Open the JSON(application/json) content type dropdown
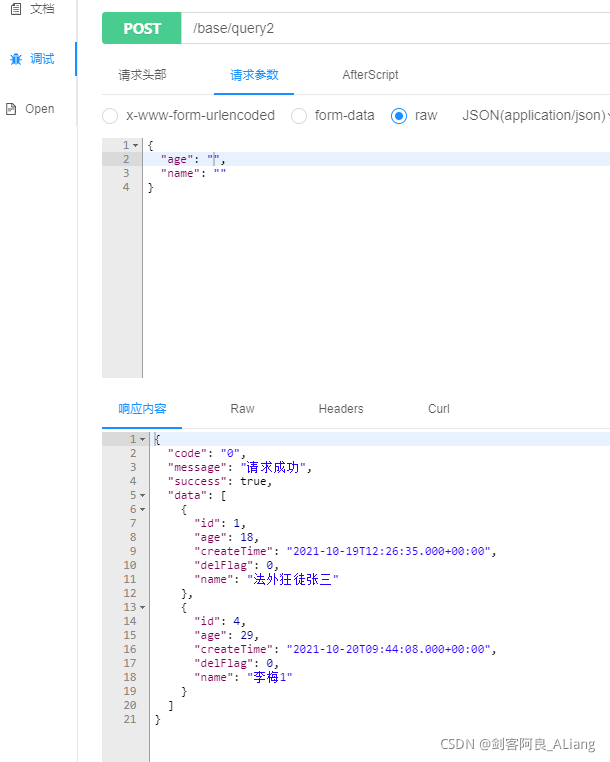Screen dimensions: 610x762 coord(536,116)
